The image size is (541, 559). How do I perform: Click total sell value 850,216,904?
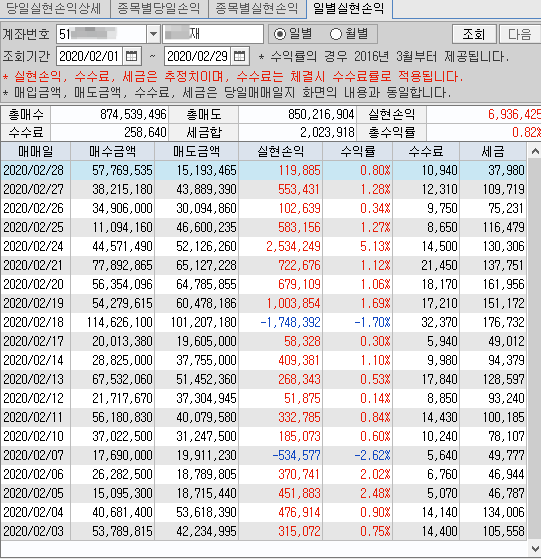point(321,114)
